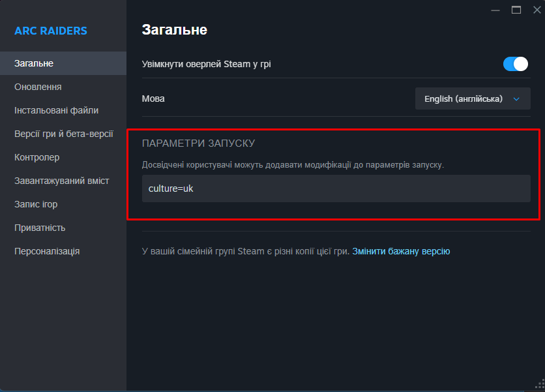
Task: Click the ПАРАМЕТРИ ЗАПУСКУ section label
Action: pos(198,143)
